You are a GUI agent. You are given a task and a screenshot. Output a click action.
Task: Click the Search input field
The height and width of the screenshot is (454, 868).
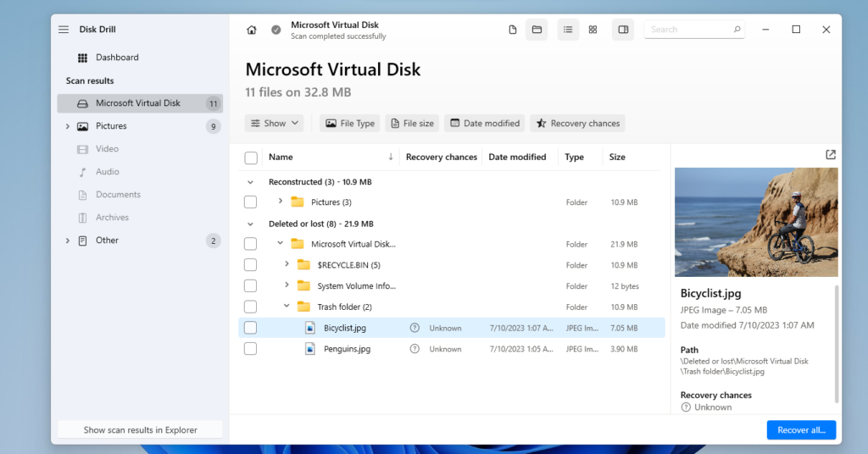[x=688, y=30]
